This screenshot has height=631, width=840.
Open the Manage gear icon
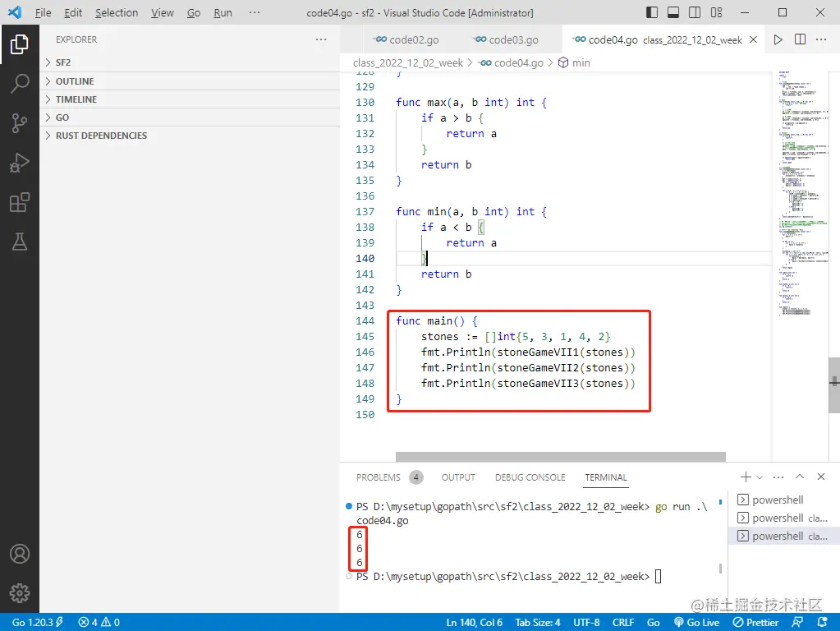[x=19, y=593]
